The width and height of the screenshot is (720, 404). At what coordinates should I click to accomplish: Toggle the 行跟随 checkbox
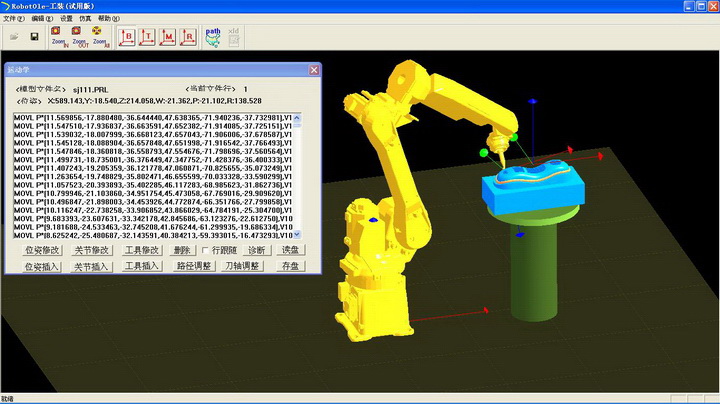click(206, 250)
